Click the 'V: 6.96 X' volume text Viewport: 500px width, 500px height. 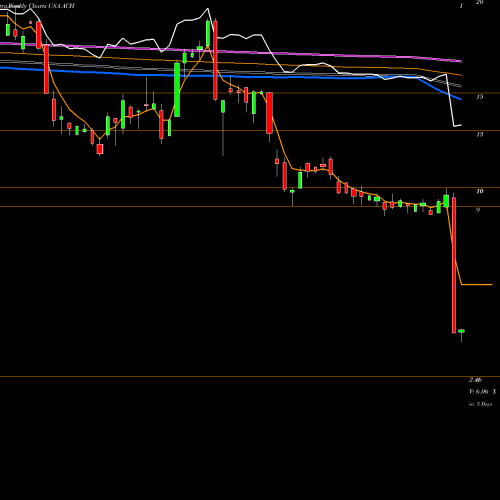click(483, 392)
